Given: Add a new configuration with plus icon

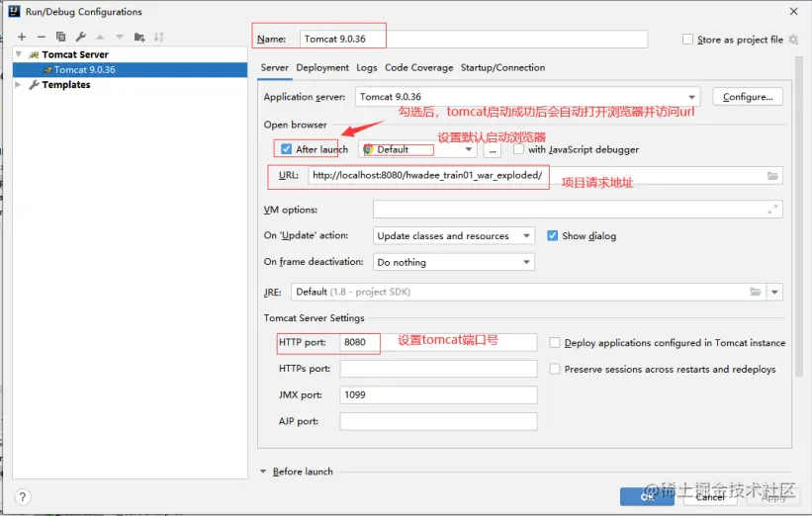Looking at the screenshot, I should pyautogui.click(x=22, y=37).
